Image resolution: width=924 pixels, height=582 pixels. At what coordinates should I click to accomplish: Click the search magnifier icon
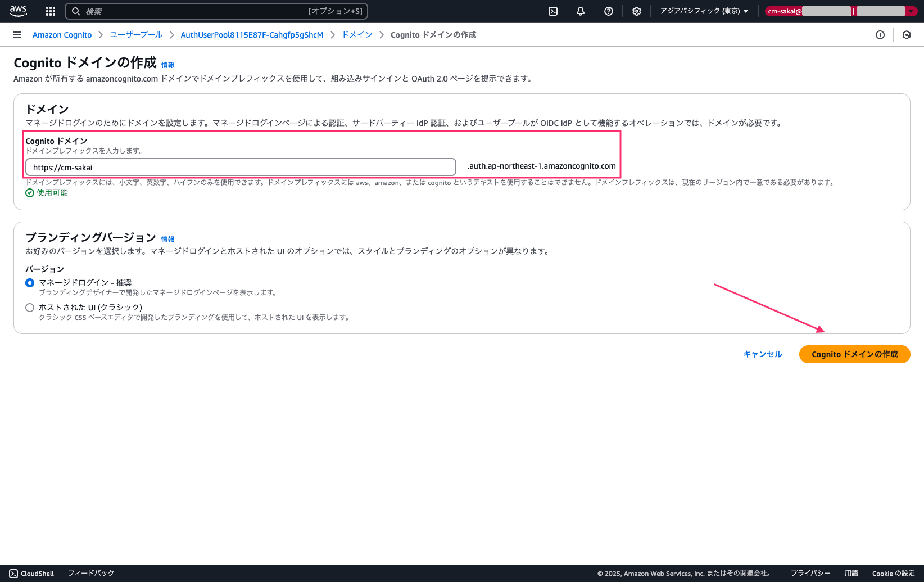pyautogui.click(x=76, y=11)
